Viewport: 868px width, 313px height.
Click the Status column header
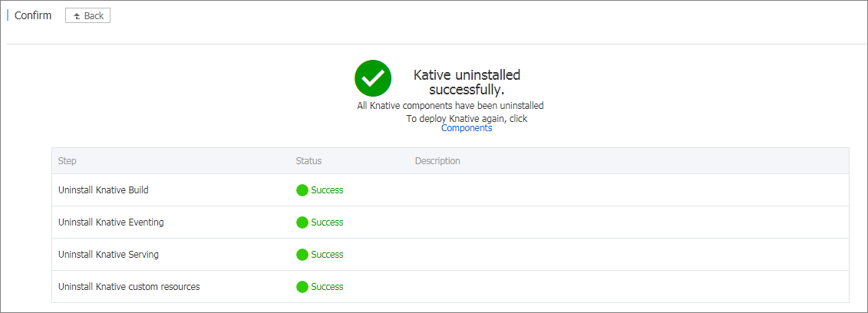309,161
